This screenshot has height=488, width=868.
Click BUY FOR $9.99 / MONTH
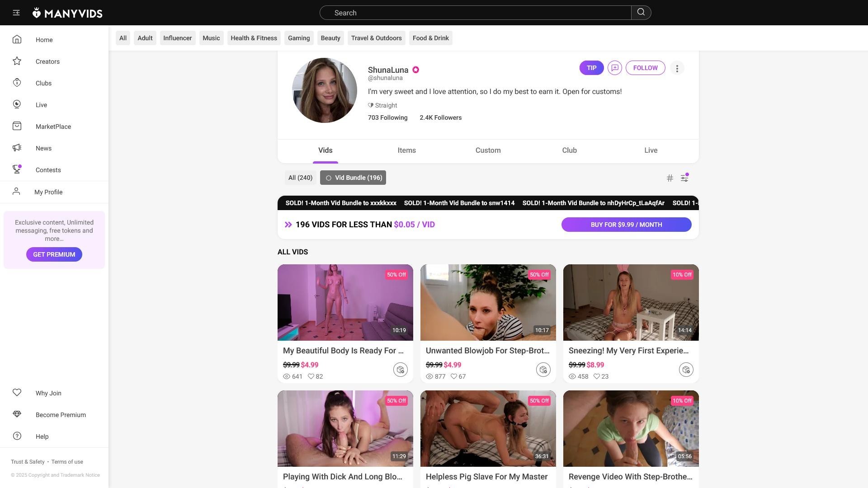click(x=626, y=225)
